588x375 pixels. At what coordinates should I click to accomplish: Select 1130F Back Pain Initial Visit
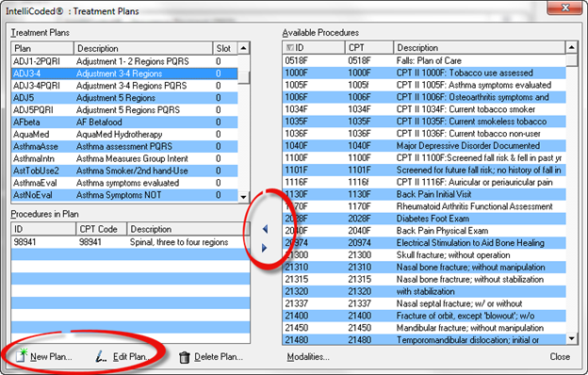click(424, 194)
